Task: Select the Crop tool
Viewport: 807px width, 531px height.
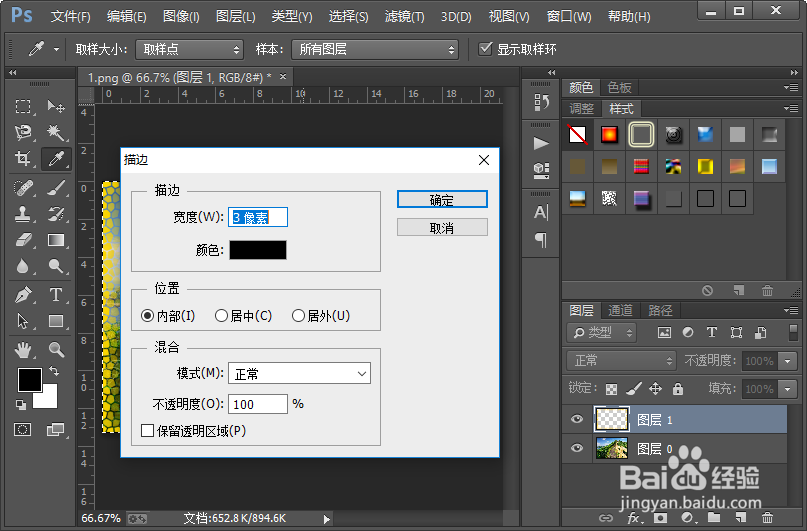Action: tap(23, 158)
